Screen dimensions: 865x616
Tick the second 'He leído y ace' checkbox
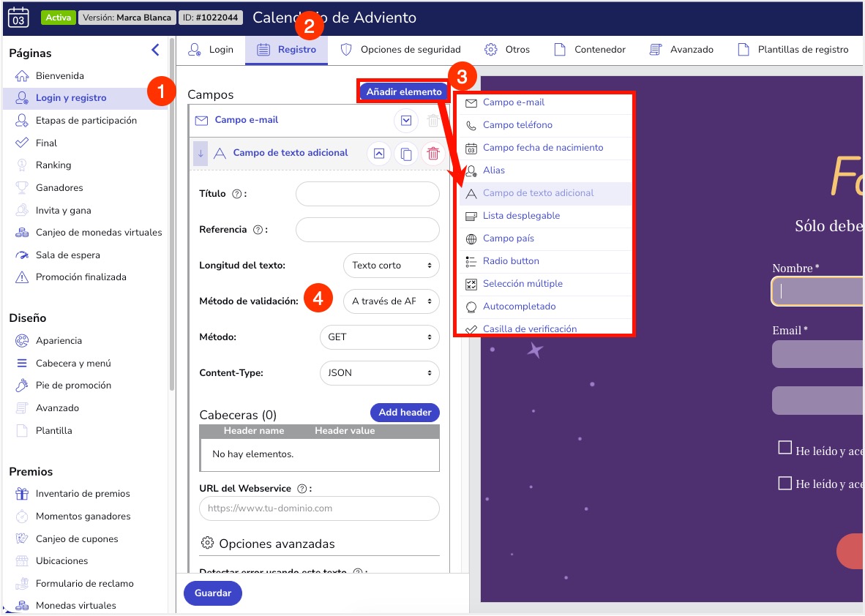785,483
